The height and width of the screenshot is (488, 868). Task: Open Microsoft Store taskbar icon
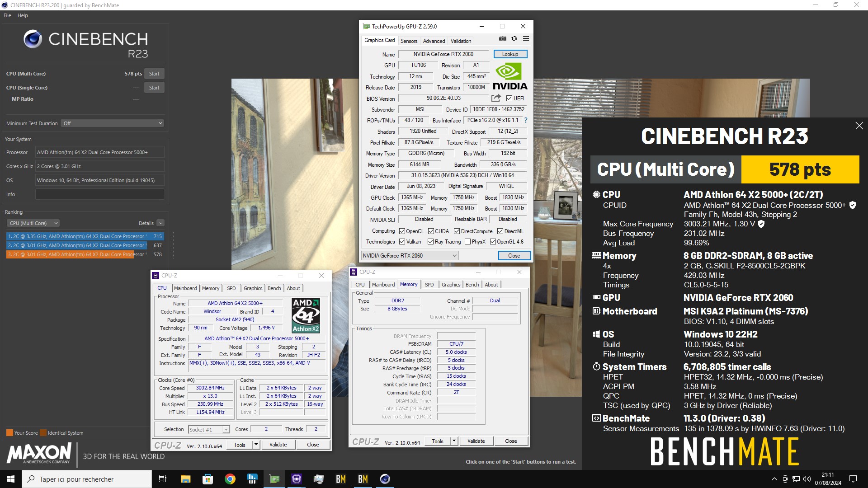(x=208, y=479)
